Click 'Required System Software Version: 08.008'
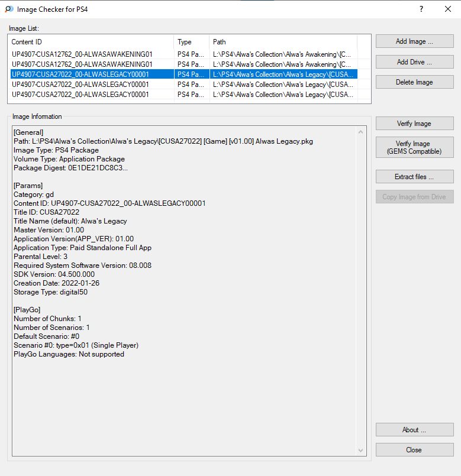461x476 pixels. pyautogui.click(x=83, y=265)
